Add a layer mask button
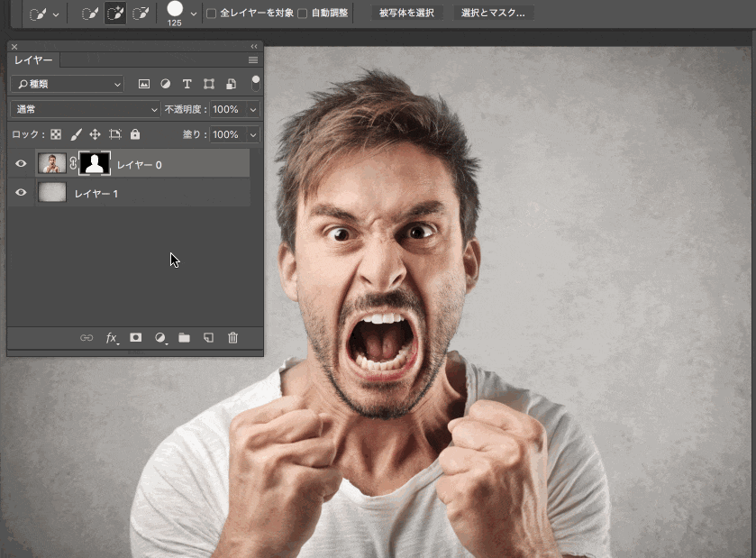Screen dimensions: 756x558 click(136, 337)
